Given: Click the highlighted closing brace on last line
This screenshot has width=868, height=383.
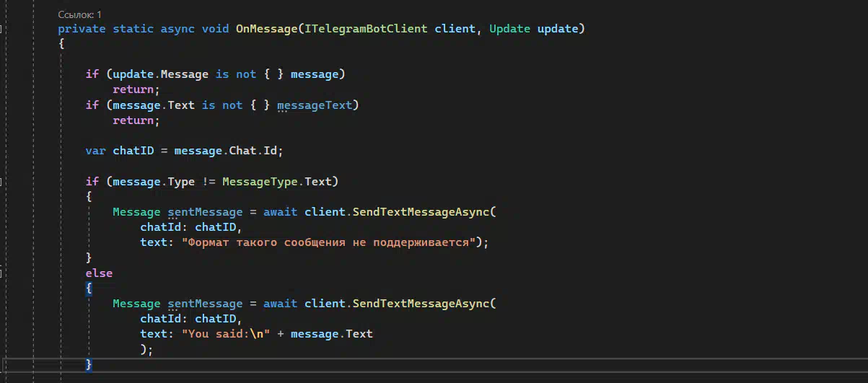Looking at the screenshot, I should coord(89,364).
